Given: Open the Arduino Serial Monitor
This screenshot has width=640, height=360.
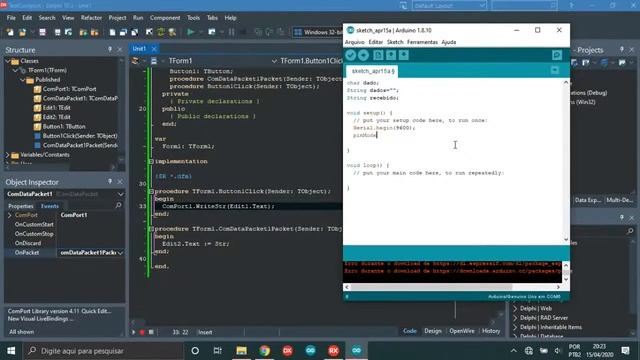Looking at the screenshot, I should tap(557, 55).
